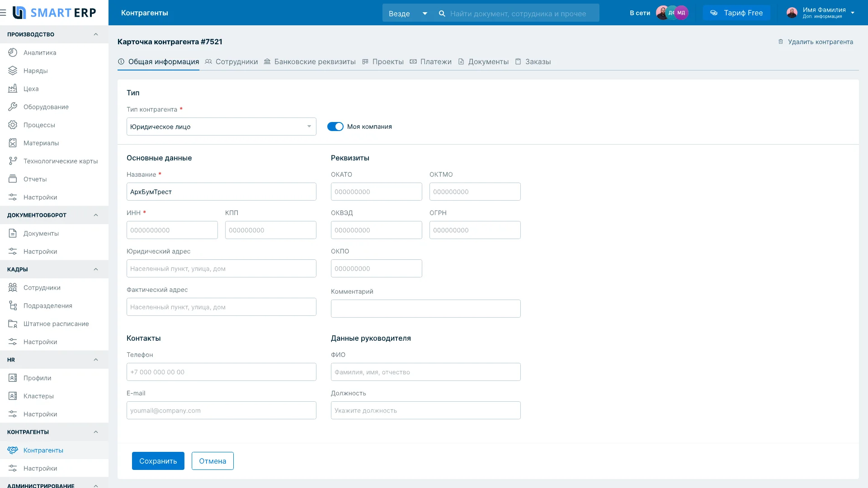This screenshot has height=488, width=868.
Task: Click the Контрагенты handshake icon
Action: [13, 450]
